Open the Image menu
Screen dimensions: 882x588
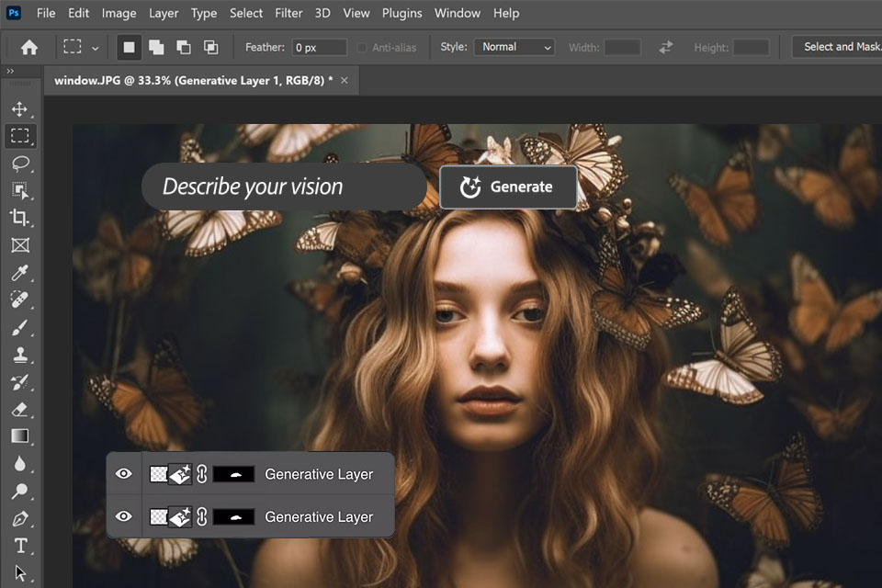(x=119, y=13)
